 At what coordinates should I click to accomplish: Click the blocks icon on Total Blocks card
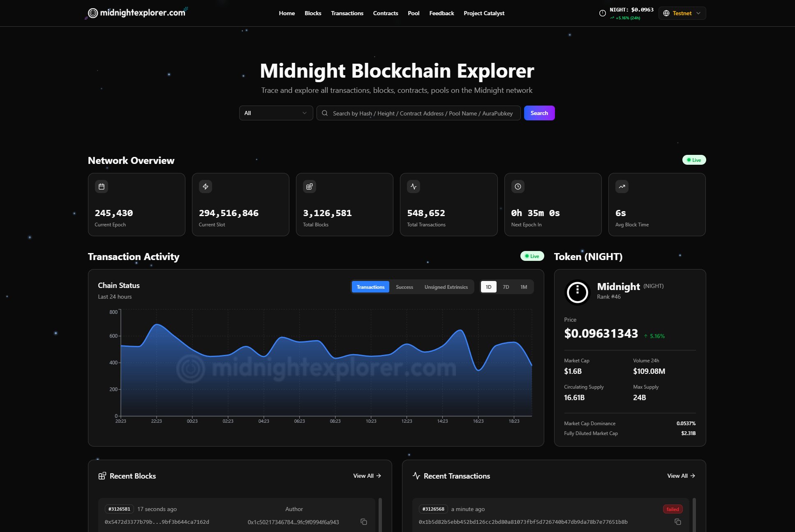310,187
